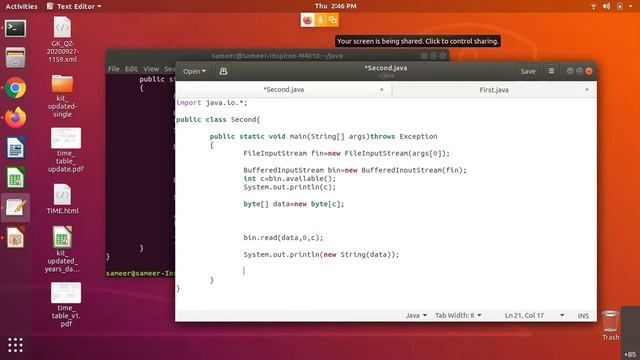Click the terminal window title bar

coord(277,56)
